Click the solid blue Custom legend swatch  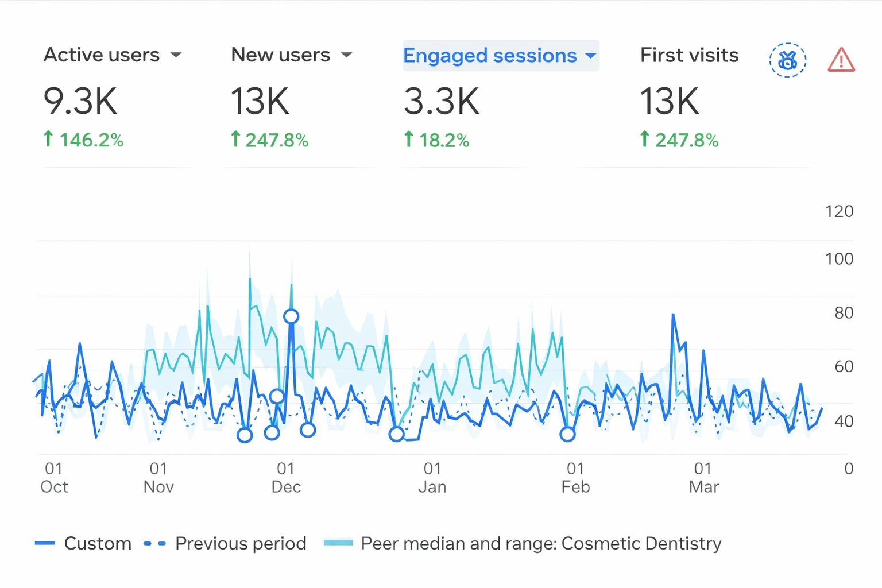(x=45, y=543)
